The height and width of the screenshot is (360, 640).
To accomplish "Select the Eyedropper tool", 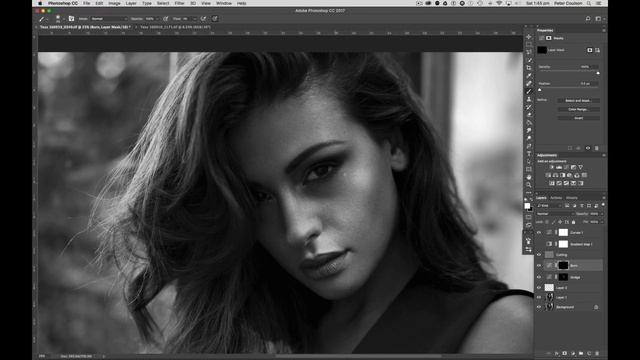I will [x=529, y=76].
